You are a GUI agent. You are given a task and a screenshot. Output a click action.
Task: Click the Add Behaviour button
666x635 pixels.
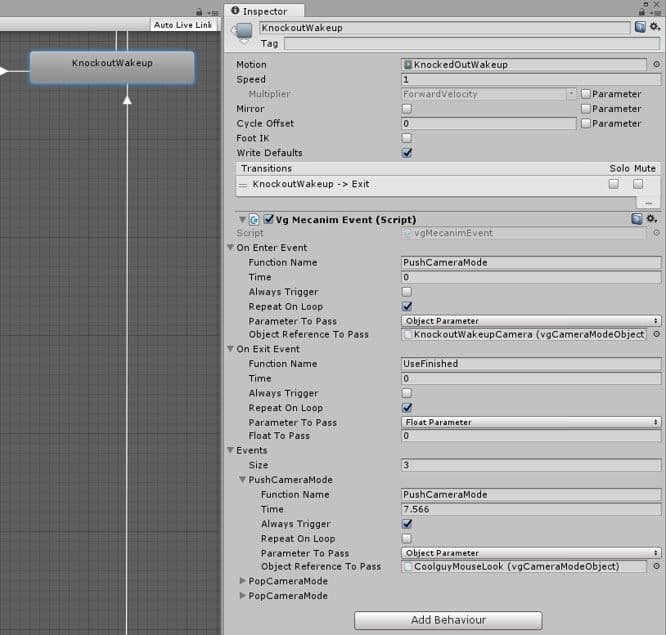[x=448, y=620]
